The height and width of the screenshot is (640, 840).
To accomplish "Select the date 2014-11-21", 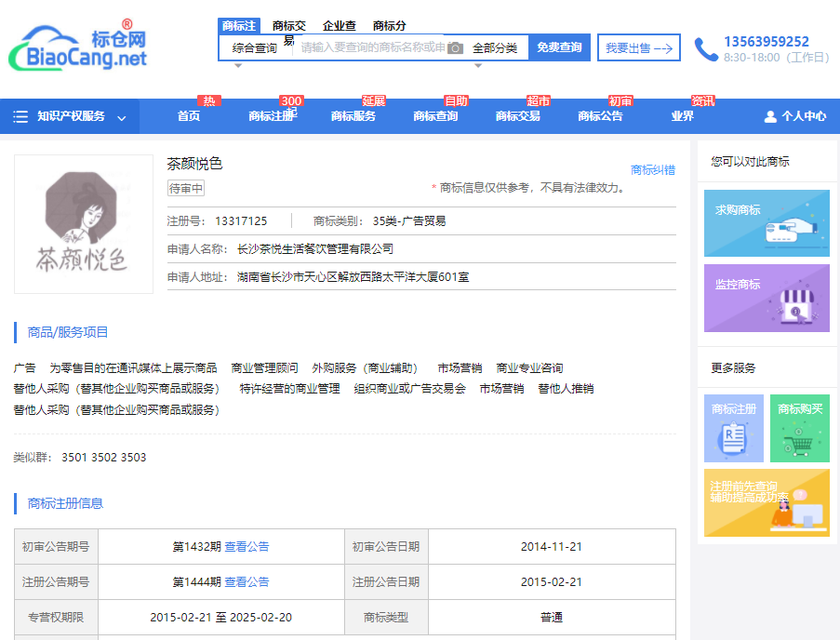I will pos(552,547).
